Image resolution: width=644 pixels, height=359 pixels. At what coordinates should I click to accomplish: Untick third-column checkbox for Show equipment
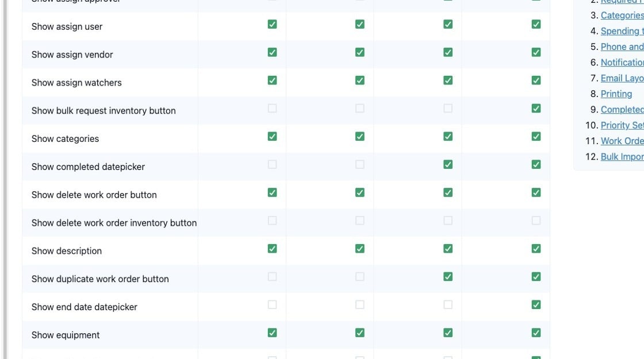(x=448, y=333)
